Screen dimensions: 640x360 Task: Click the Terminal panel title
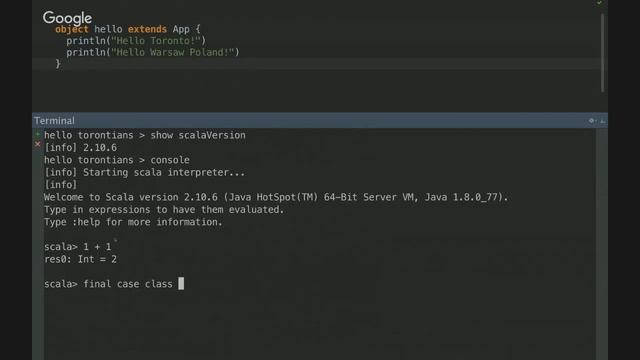coord(54,121)
